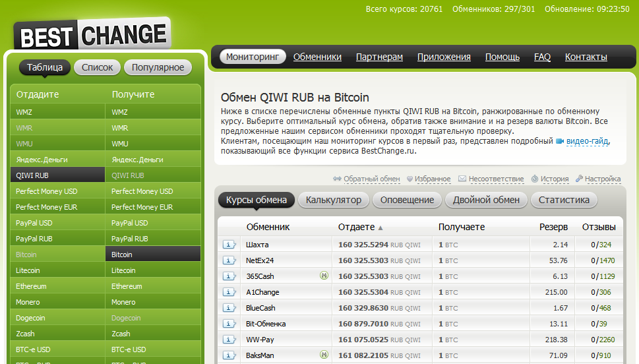Open Приложения in top navigation
Screen dimensions: 639x364
pos(444,57)
